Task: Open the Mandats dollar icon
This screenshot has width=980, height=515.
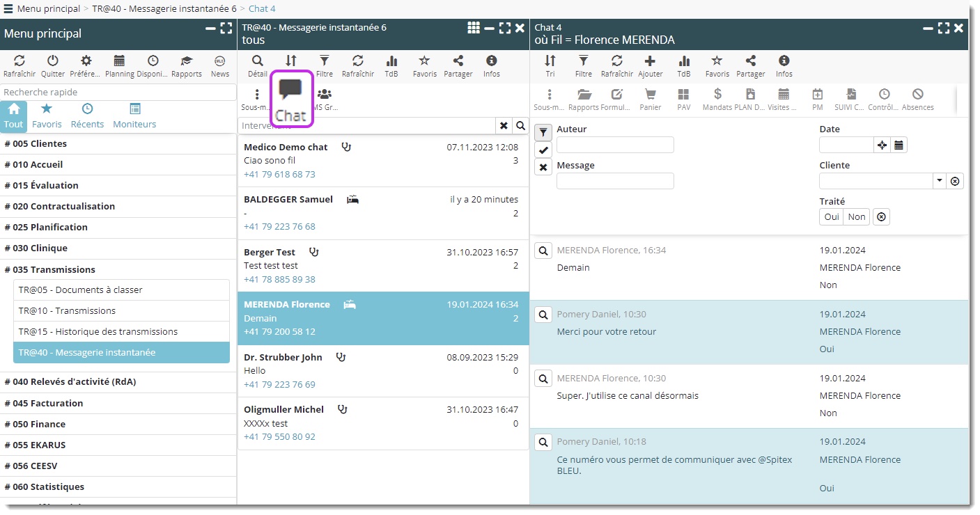Action: coord(717,95)
